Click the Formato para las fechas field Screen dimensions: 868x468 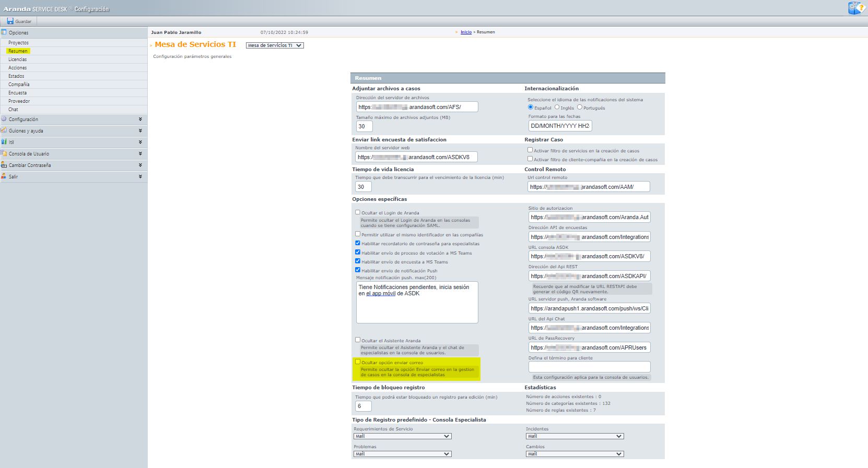(x=559, y=126)
